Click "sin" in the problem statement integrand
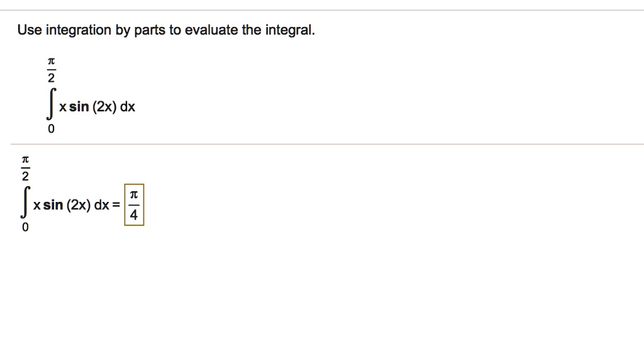644x363 pixels. [x=79, y=107]
